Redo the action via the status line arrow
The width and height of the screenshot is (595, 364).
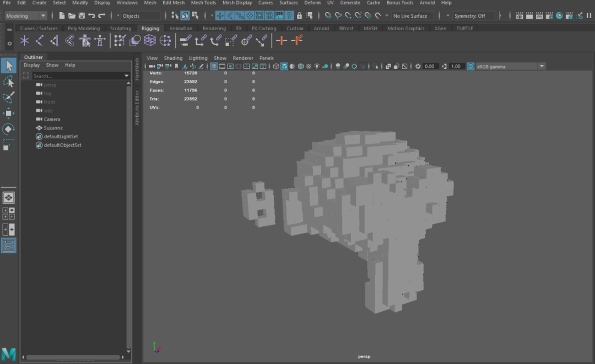click(x=101, y=15)
